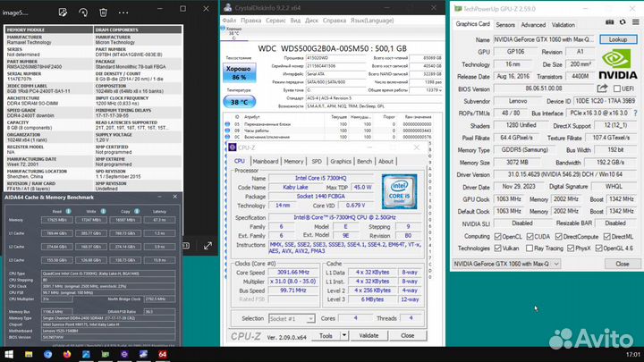Screen dimensions: 644x362
Task: Click the Memory Read value 17625 MB/s
Action: click(56, 220)
